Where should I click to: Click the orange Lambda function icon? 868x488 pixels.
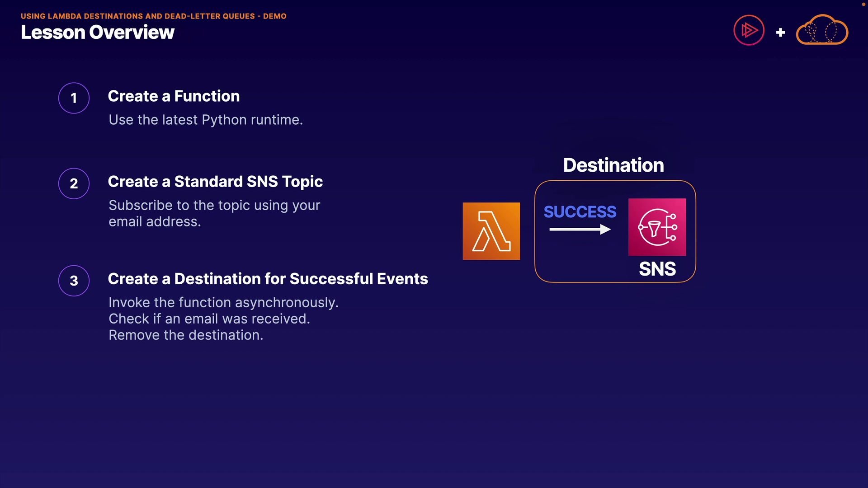(491, 231)
